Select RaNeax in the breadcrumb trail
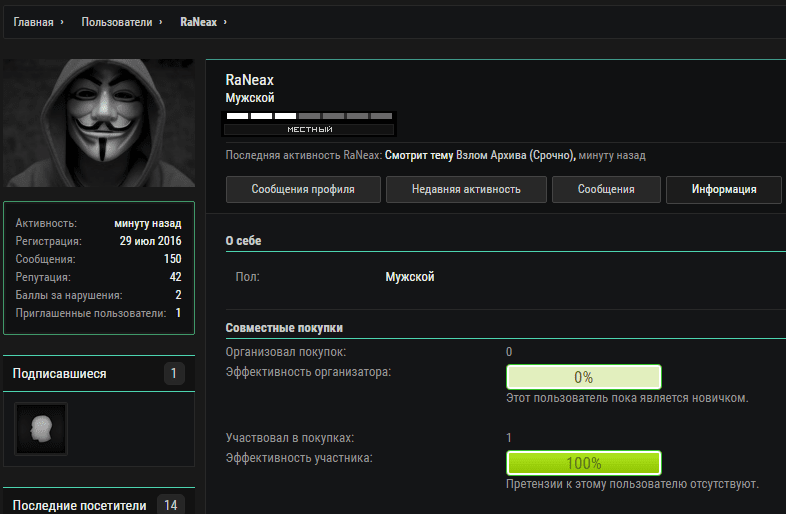Viewport: 786px width, 514px height. point(198,21)
